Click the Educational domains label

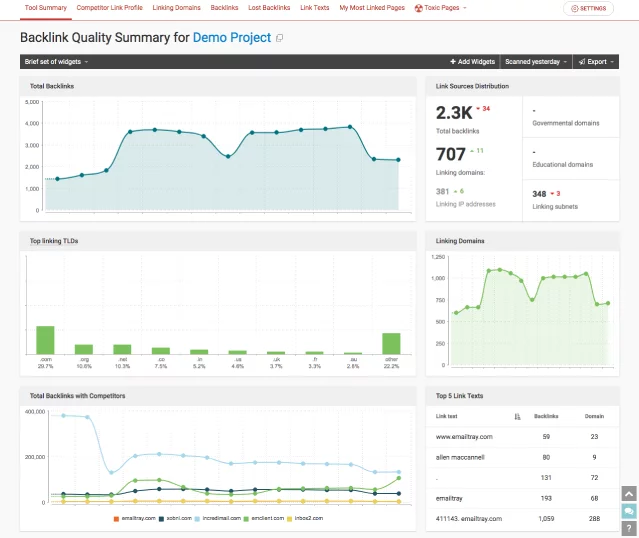(562, 165)
